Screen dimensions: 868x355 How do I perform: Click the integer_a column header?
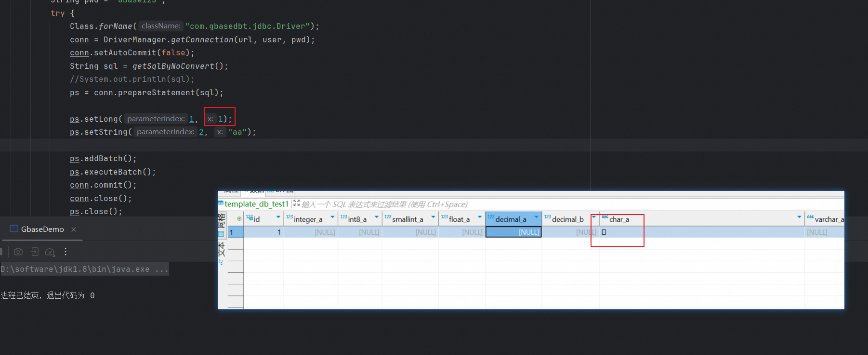[311, 219]
